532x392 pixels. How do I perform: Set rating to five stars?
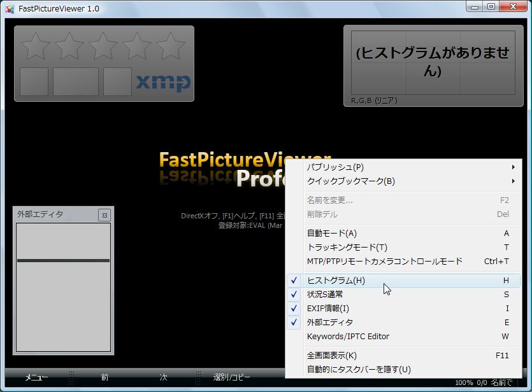point(170,46)
